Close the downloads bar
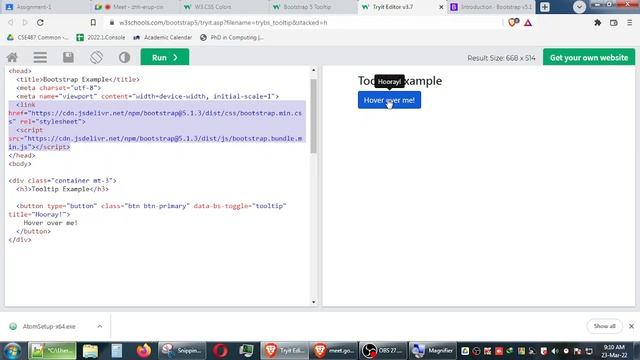The height and width of the screenshot is (360, 640). (631, 326)
